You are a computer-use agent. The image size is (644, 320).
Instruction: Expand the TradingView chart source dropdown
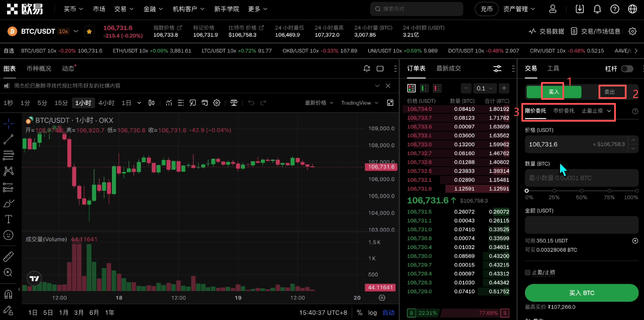pyautogui.click(x=360, y=103)
